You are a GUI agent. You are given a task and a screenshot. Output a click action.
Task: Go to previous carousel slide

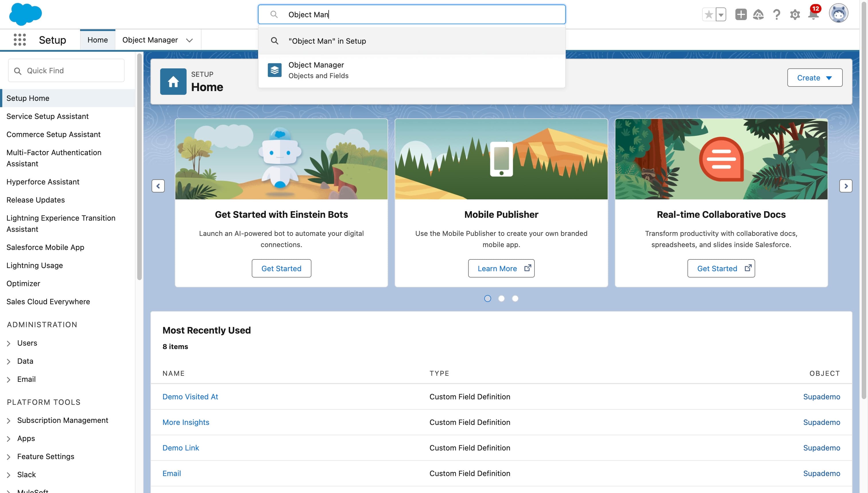(x=158, y=186)
